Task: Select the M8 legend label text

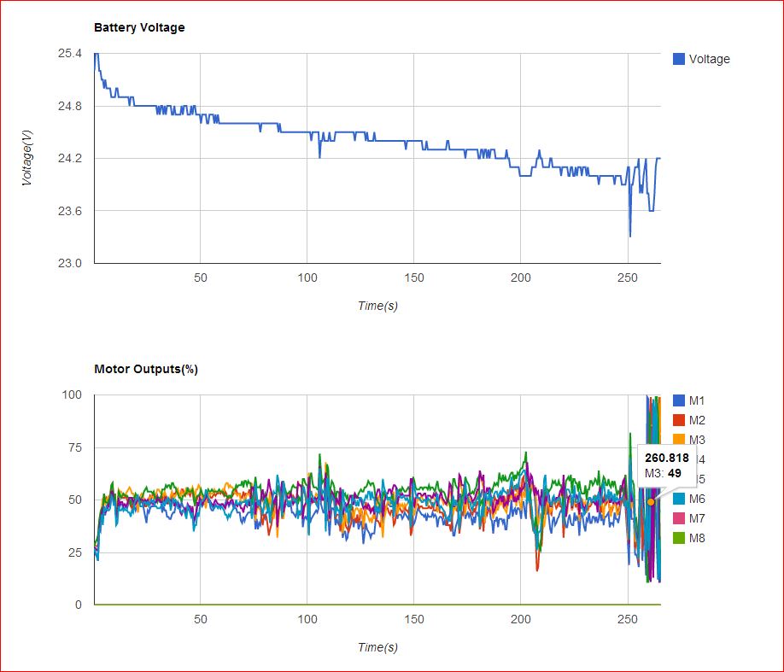Action: click(697, 538)
